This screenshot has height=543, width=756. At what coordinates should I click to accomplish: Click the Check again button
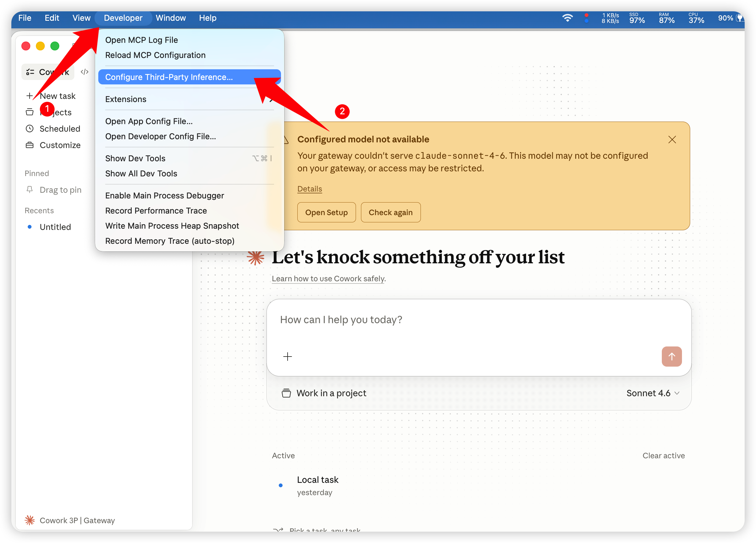(x=390, y=212)
